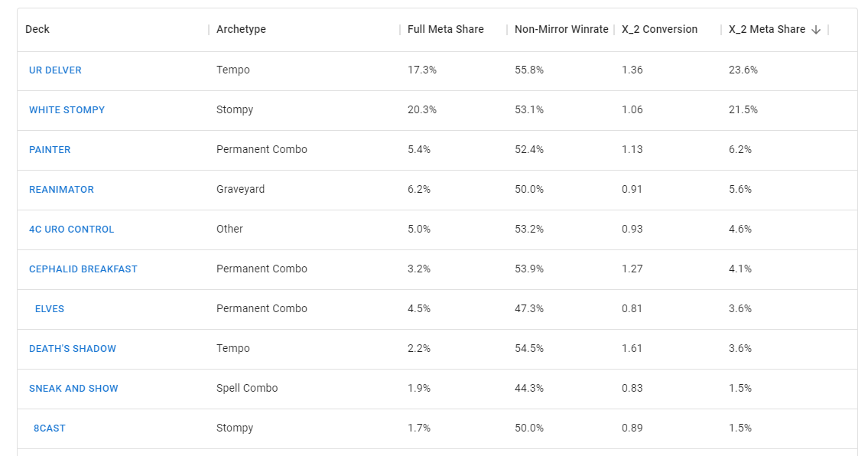868x456 pixels.
Task: Sort by the Deck column header
Action: 37,29
